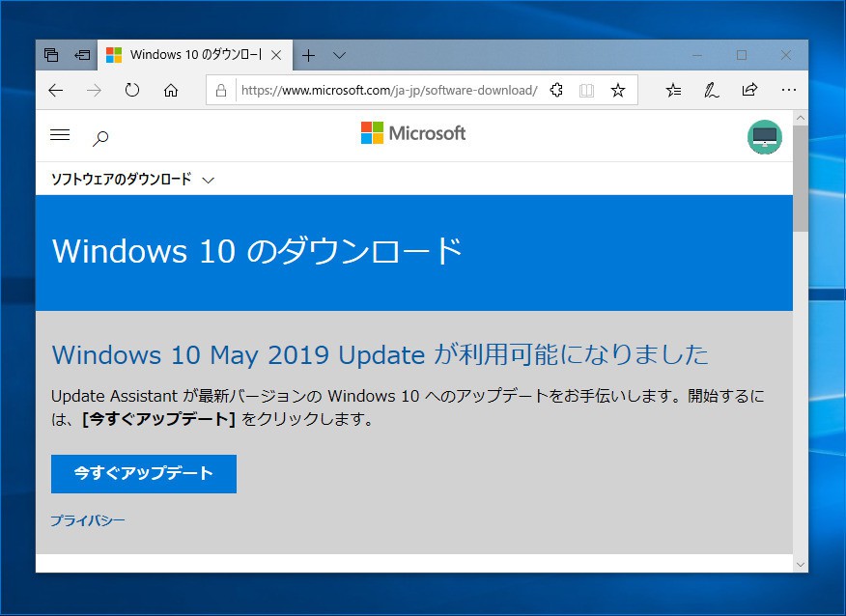Viewport: 846px width, 616px height.
Task: Click the scrollbar down arrow
Action: [x=801, y=565]
